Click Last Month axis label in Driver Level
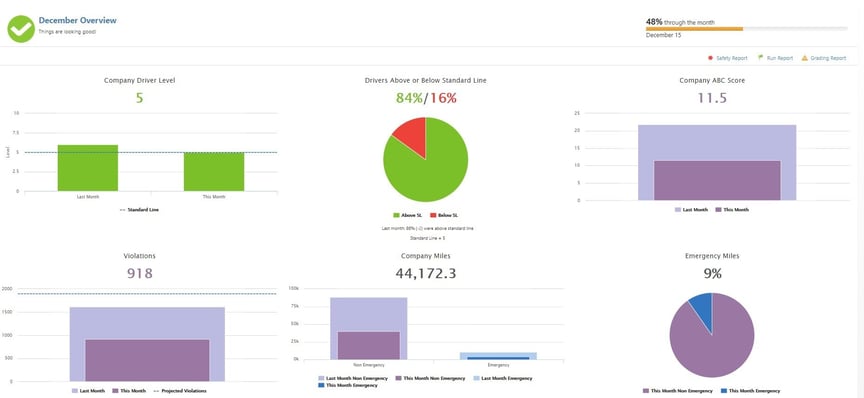 click(88, 197)
